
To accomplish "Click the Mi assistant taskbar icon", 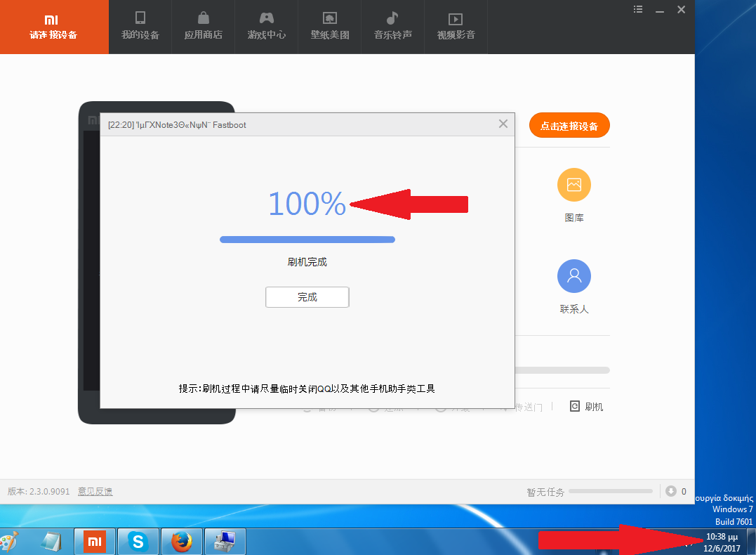I will coord(95,542).
